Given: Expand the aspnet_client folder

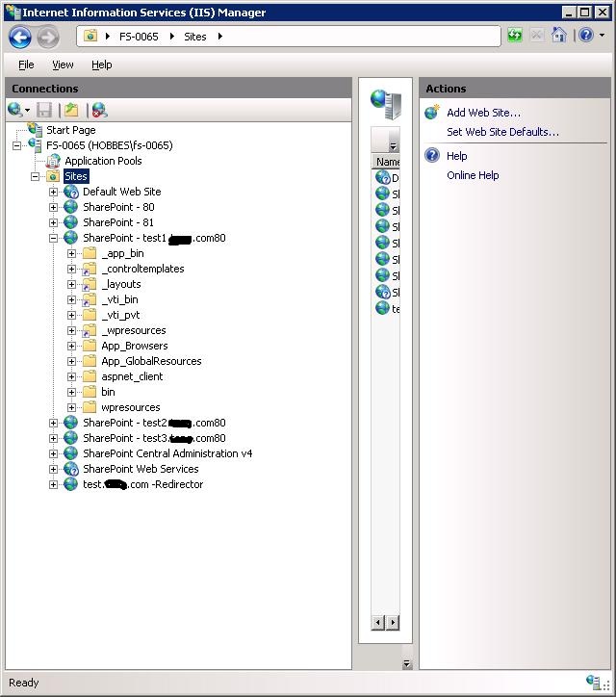Looking at the screenshot, I should pos(71,376).
